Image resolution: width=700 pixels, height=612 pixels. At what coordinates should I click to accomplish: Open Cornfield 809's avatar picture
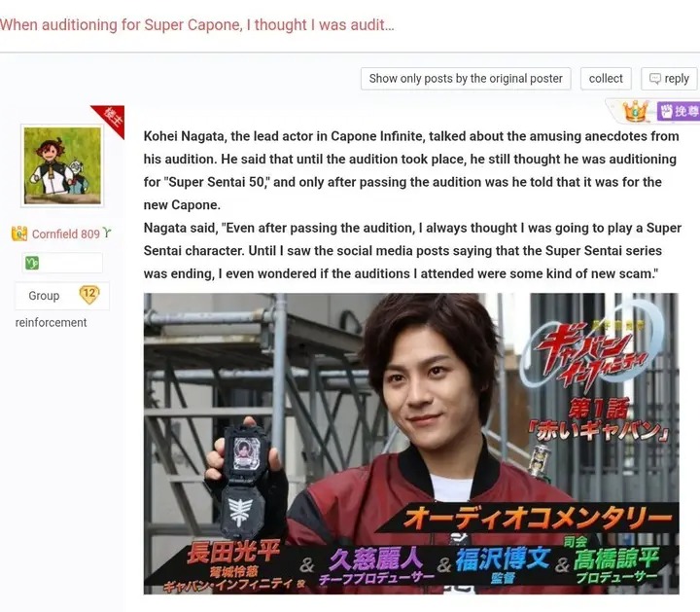pos(62,165)
